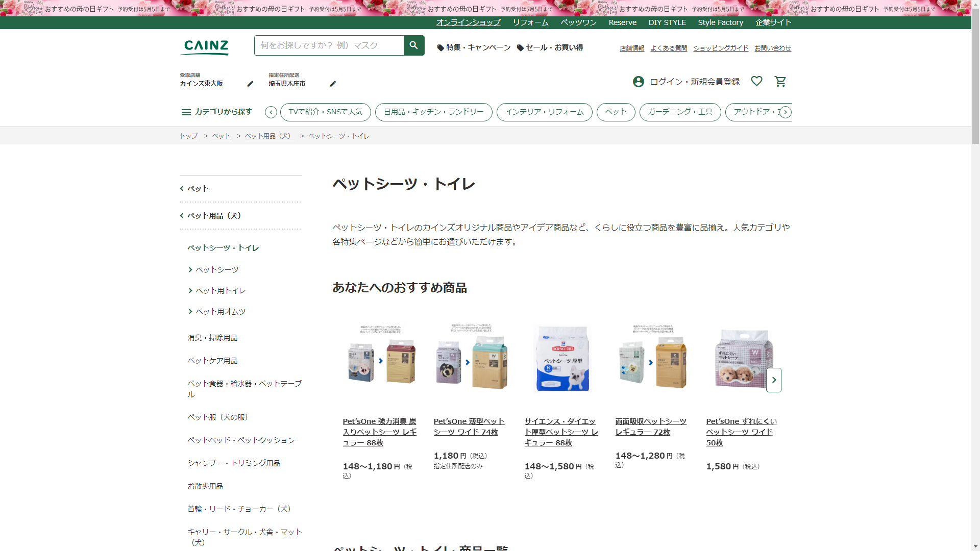This screenshot has height=551, width=980.
Task: Expand ペットシーツ subcategory
Action: pyautogui.click(x=216, y=270)
